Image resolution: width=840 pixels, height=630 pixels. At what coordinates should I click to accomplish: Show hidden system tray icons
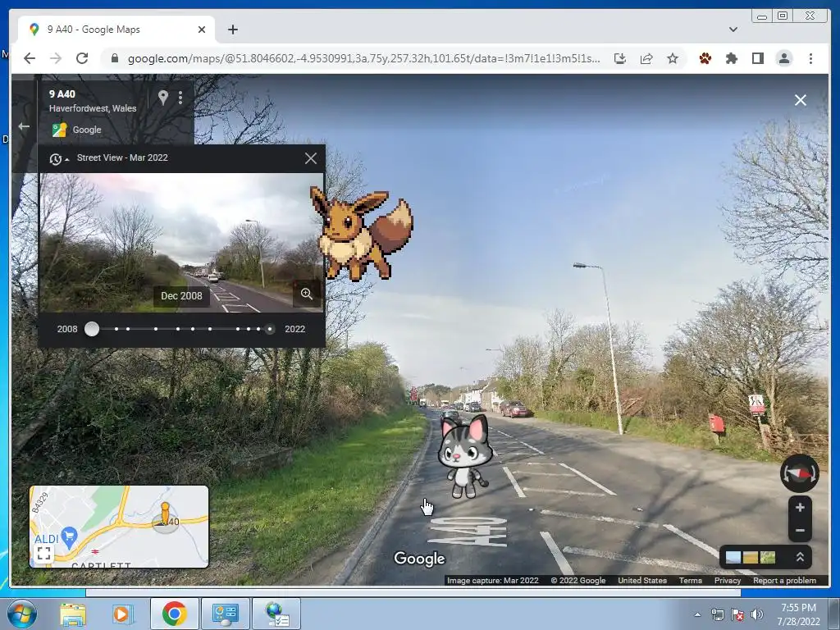[697, 614]
